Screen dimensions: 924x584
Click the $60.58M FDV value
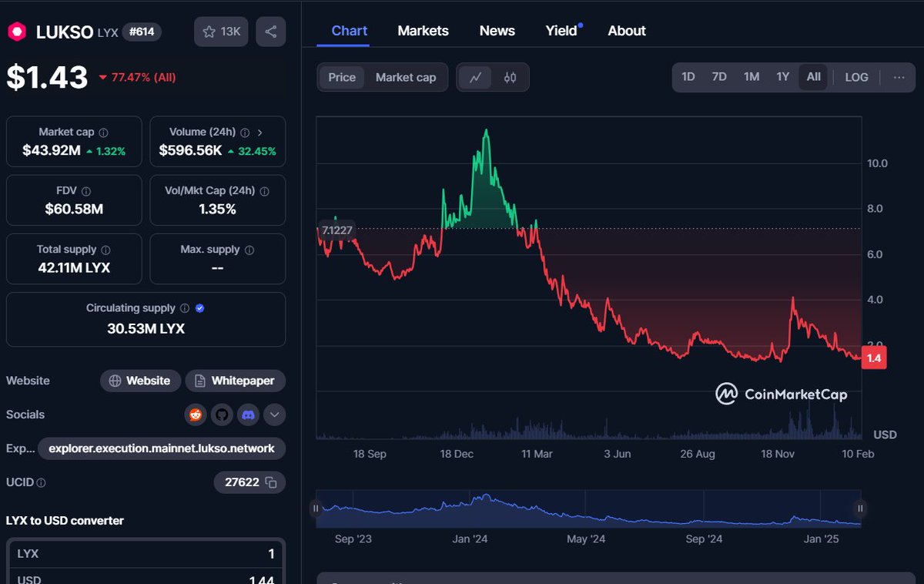tap(74, 210)
